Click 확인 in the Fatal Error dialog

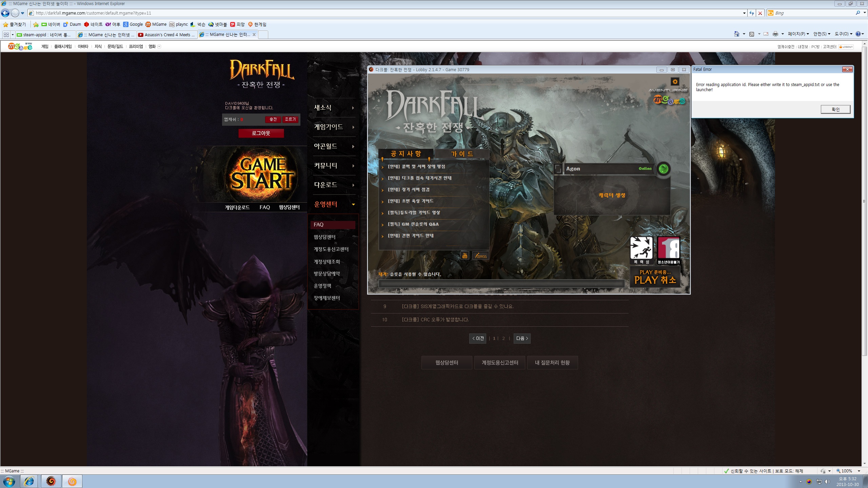point(835,109)
